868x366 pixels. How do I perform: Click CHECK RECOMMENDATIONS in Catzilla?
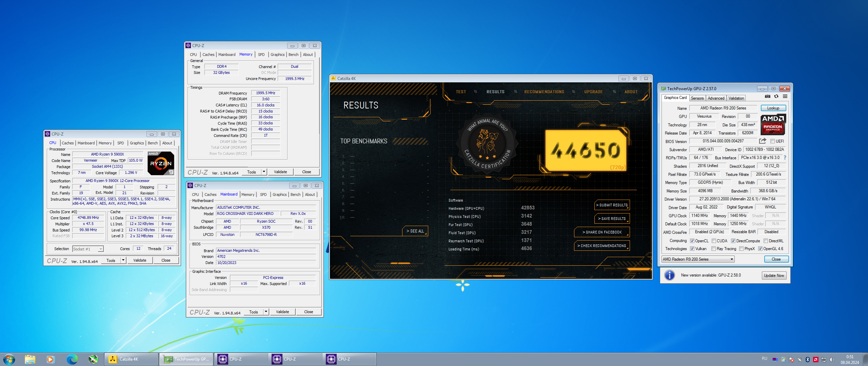(602, 246)
